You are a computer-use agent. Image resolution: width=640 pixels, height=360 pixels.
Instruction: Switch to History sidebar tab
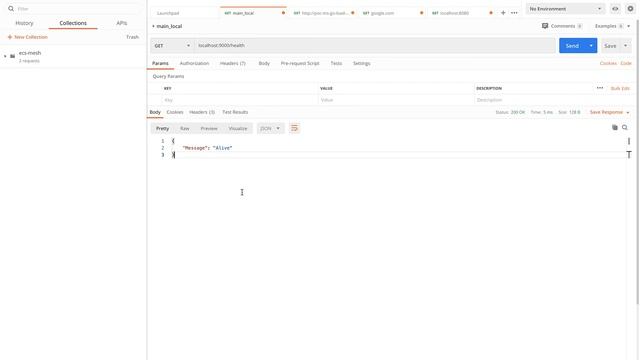pos(24,23)
